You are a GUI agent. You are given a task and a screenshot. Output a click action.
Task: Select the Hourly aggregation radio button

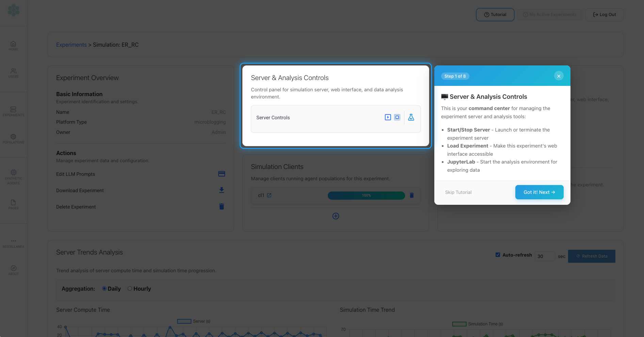(130, 288)
